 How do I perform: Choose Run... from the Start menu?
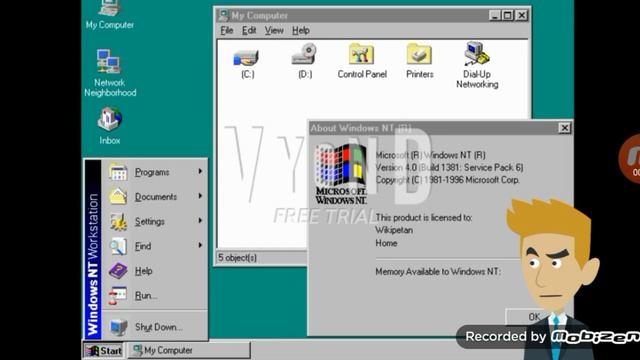155,296
